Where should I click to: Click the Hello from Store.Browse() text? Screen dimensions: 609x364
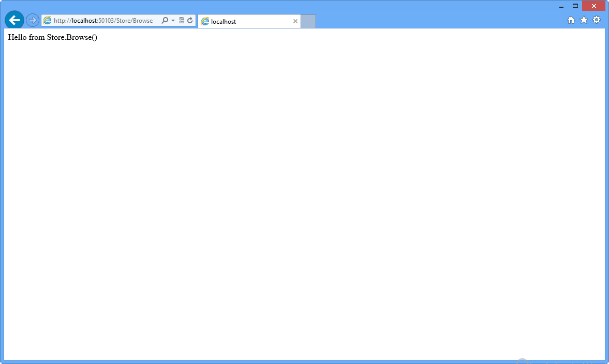(51, 37)
